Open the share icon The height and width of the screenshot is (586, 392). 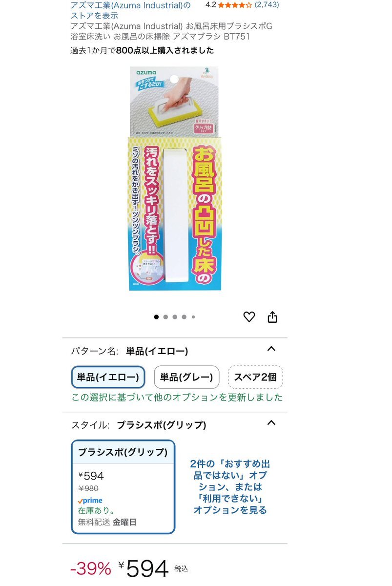click(272, 317)
